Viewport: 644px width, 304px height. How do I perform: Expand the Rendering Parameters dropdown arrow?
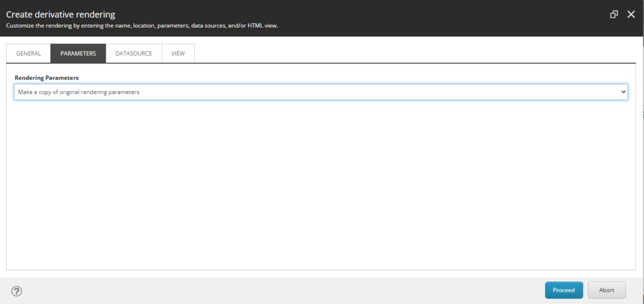tap(623, 92)
